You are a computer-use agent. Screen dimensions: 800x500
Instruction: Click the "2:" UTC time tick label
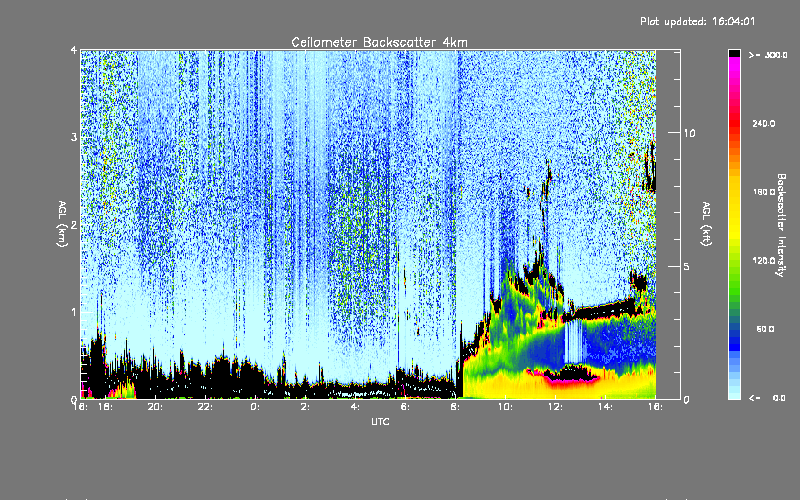305,407
